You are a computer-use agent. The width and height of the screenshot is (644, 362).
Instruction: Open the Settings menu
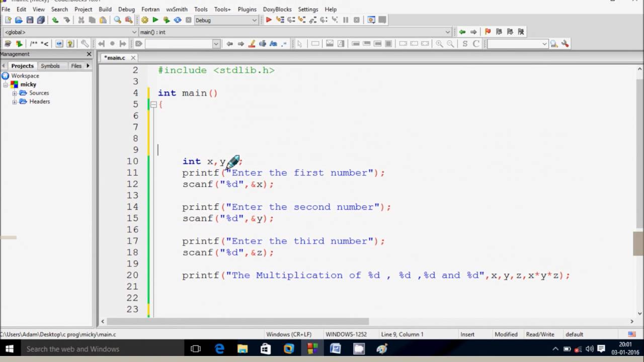(x=308, y=9)
